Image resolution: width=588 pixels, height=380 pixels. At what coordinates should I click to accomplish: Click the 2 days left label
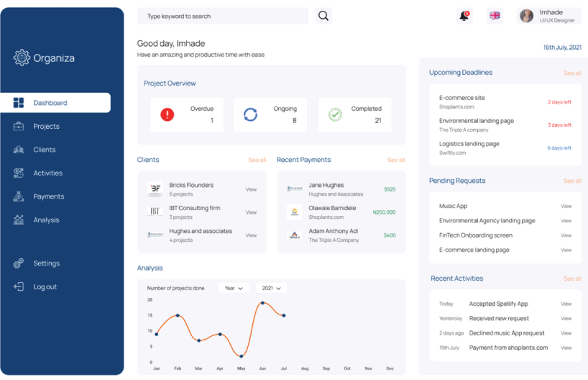coord(559,102)
